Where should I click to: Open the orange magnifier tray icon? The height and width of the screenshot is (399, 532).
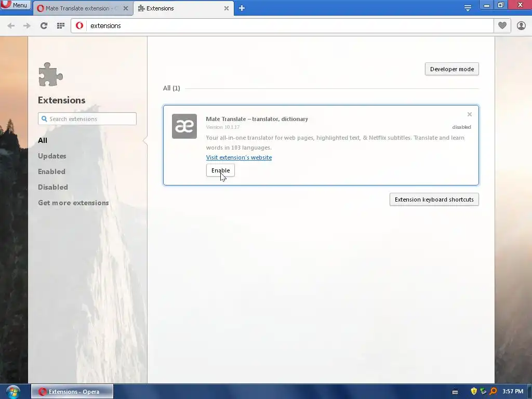[x=494, y=391]
